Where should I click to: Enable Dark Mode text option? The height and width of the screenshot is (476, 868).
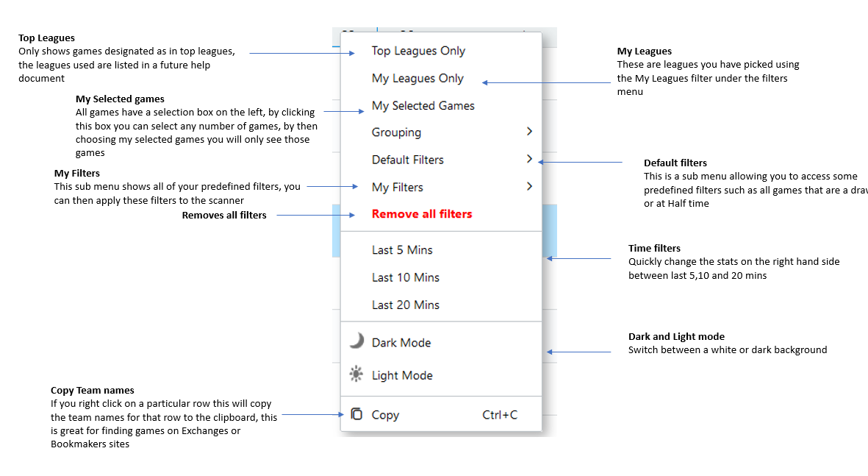coord(401,343)
